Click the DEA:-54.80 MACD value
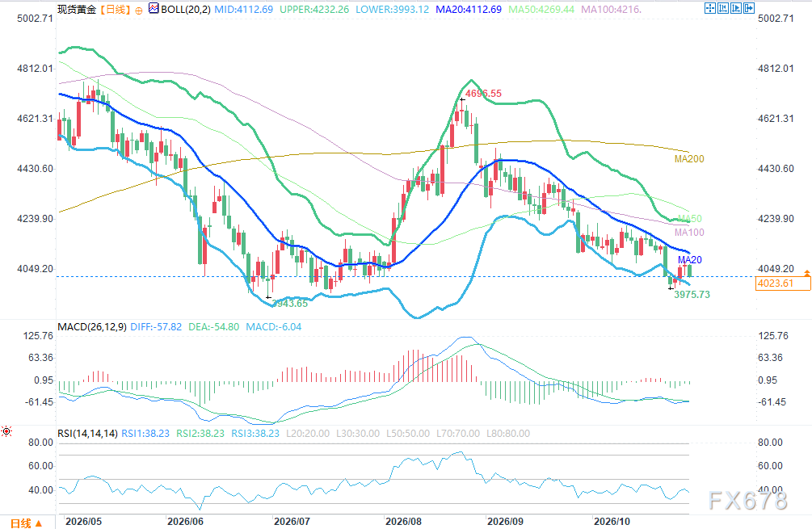812x529 pixels. [214, 327]
